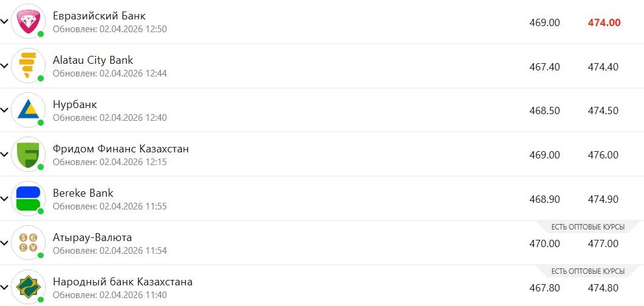This screenshot has height=306, width=644.
Task: Open the Народный банк Казахстана link
Action: (123, 282)
